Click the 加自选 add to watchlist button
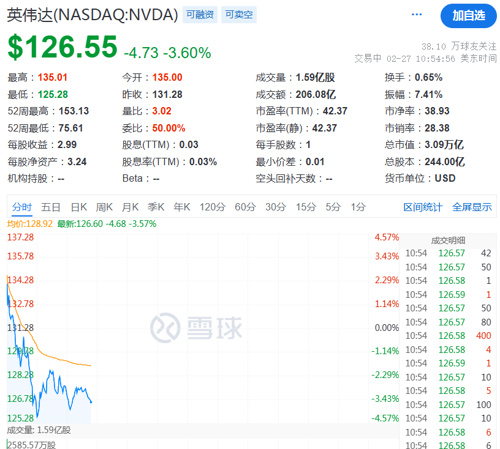The image size is (500, 449). coord(468,16)
